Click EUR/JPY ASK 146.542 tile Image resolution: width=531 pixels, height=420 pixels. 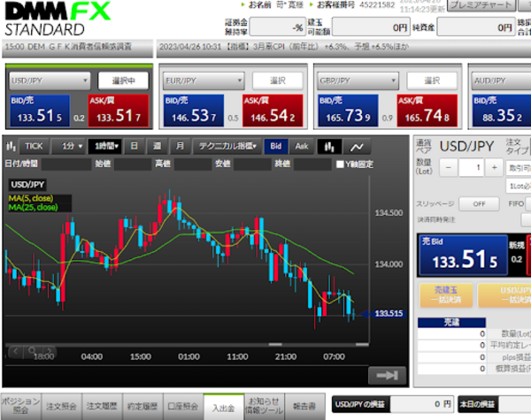pos(273,111)
